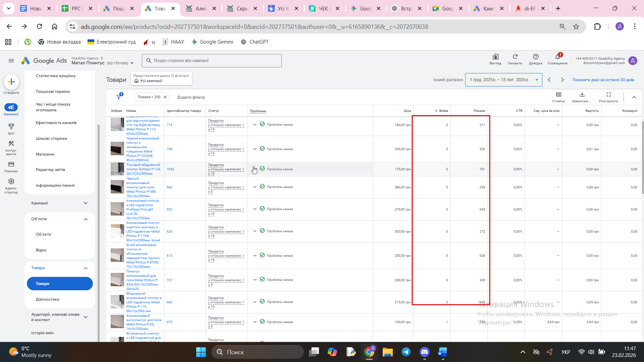Open Платежі billing icon
This screenshot has height=362, width=644.
(11, 165)
